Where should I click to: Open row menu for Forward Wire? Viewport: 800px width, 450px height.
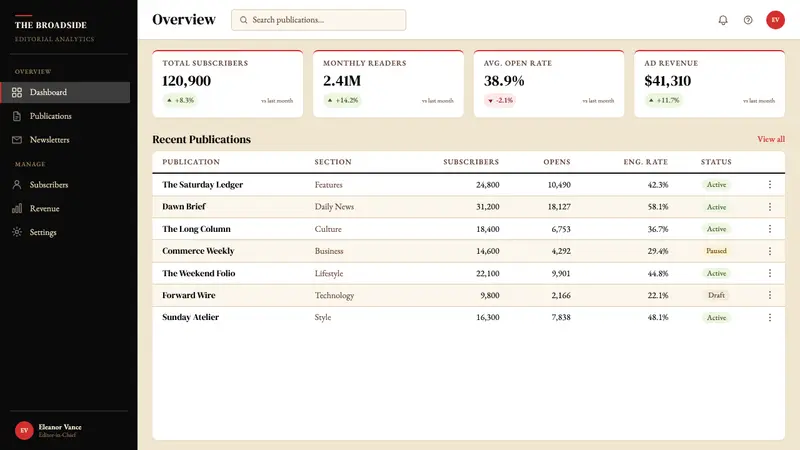click(770, 295)
